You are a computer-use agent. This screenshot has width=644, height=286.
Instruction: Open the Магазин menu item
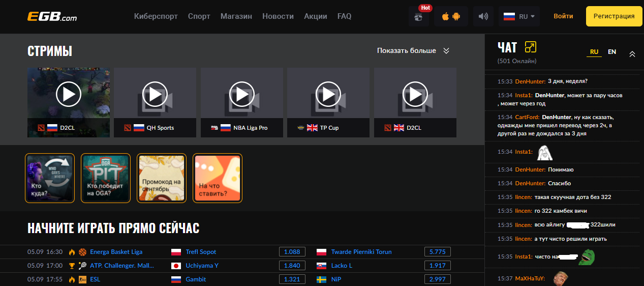click(236, 16)
